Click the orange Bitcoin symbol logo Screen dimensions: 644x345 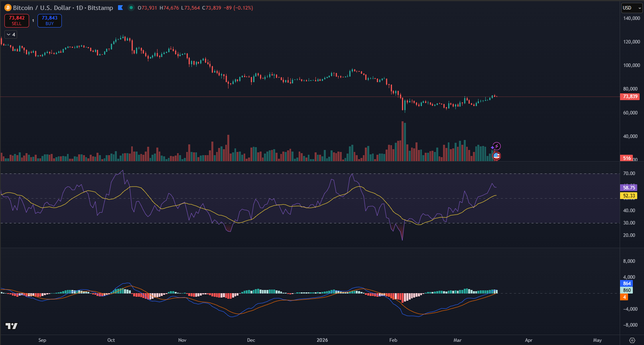[x=8, y=8]
